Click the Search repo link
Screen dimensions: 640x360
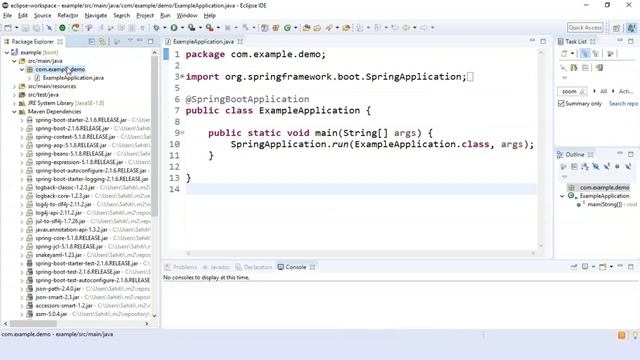click(x=623, y=104)
